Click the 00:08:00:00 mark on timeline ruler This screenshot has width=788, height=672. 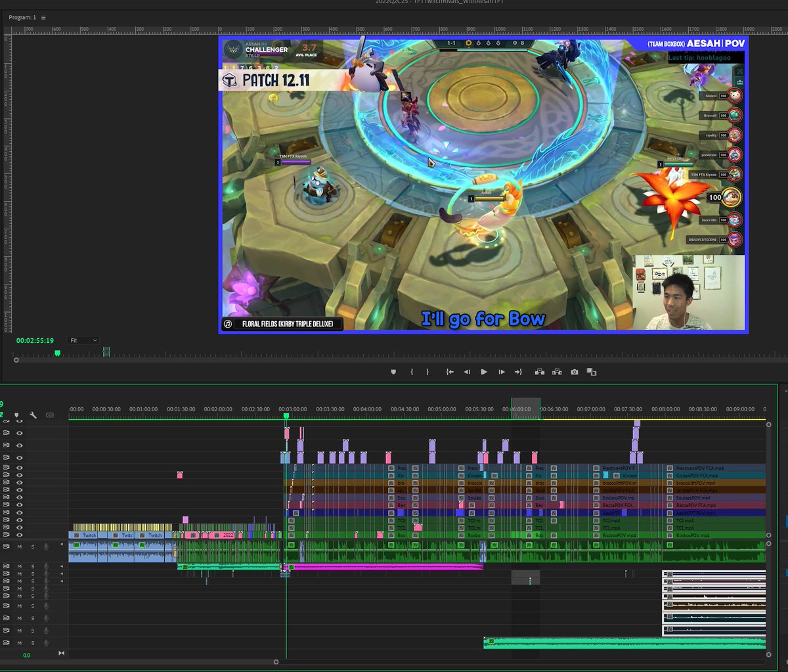point(665,409)
